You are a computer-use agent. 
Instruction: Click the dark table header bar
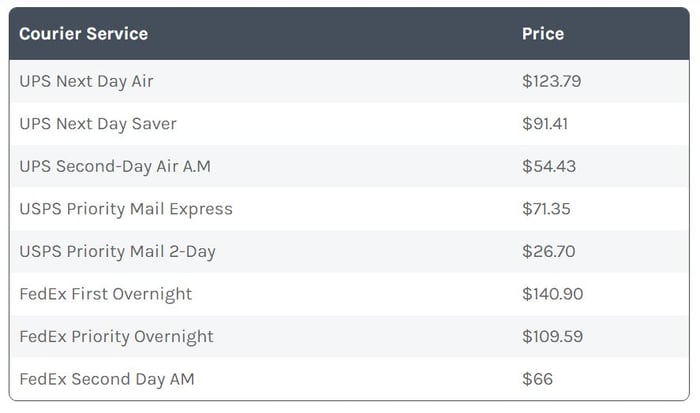click(349, 33)
